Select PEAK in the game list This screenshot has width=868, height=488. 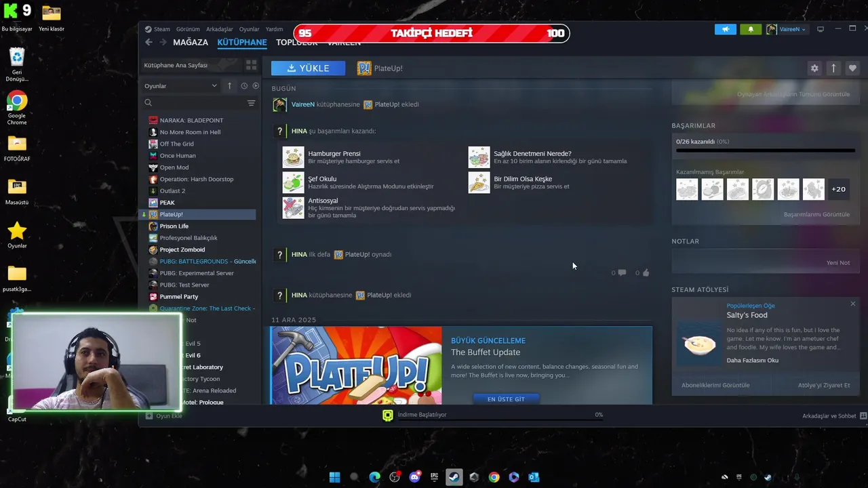tap(167, 203)
